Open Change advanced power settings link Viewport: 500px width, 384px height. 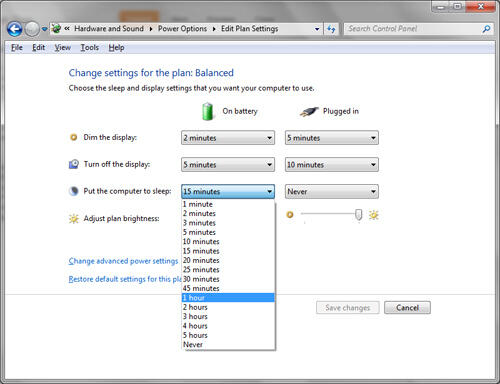(123, 261)
